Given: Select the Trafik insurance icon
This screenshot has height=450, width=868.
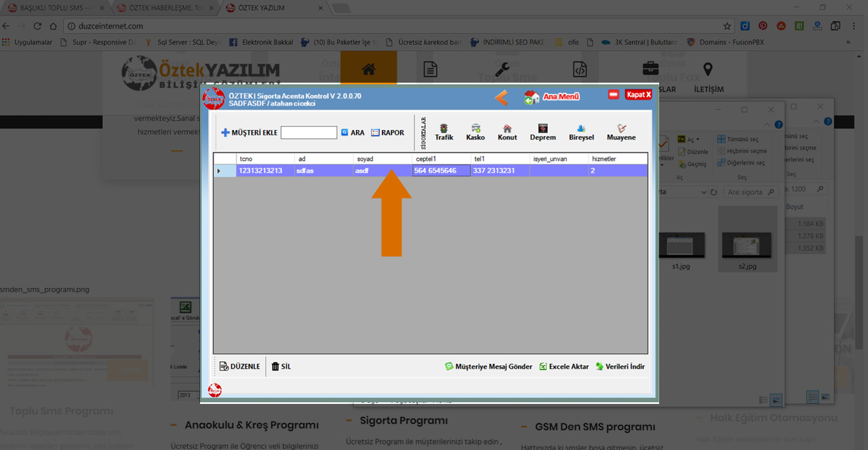Looking at the screenshot, I should point(444,132).
